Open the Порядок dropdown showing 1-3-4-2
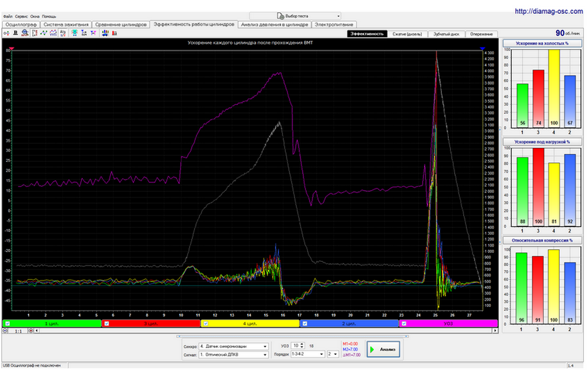 click(x=307, y=354)
